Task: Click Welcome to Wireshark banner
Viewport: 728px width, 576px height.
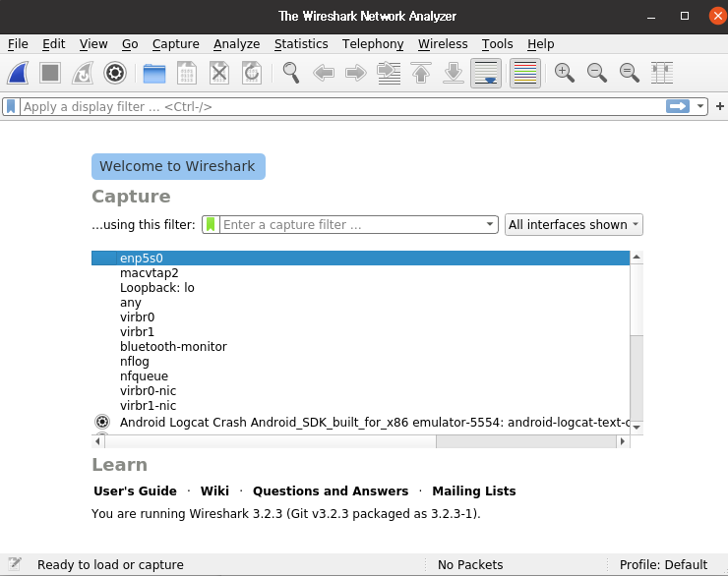Action: (178, 166)
